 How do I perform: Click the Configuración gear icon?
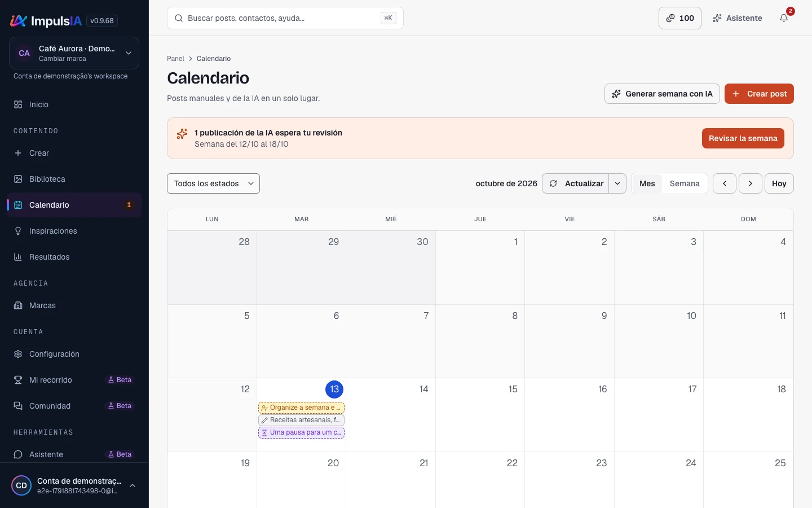(x=18, y=354)
